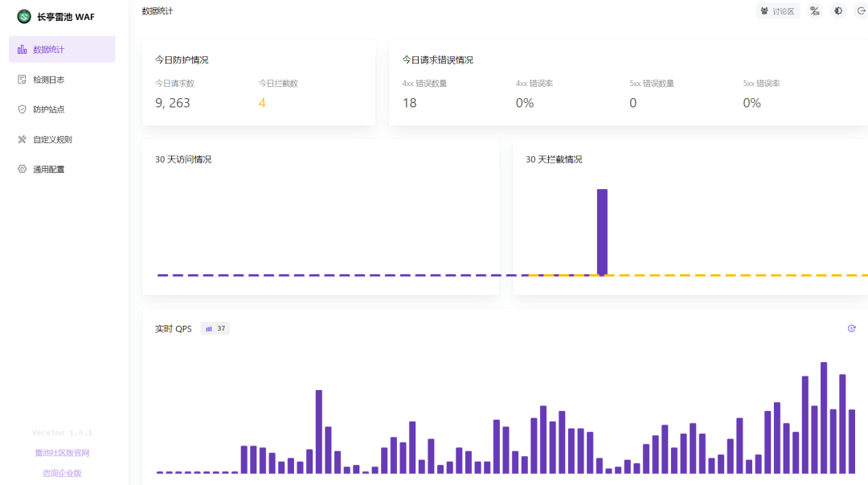Image resolution: width=868 pixels, height=485 pixels.
Task: Click 今日请求数 value 9, 263
Action: point(173,102)
